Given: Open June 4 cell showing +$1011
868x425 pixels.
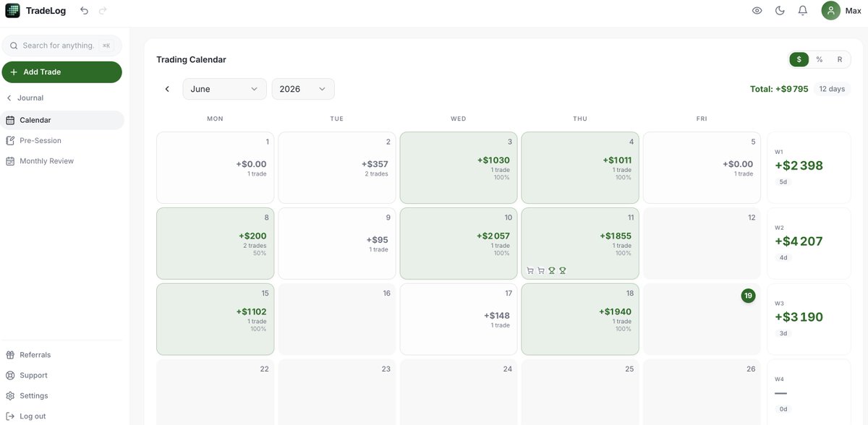Looking at the screenshot, I should 580,168.
